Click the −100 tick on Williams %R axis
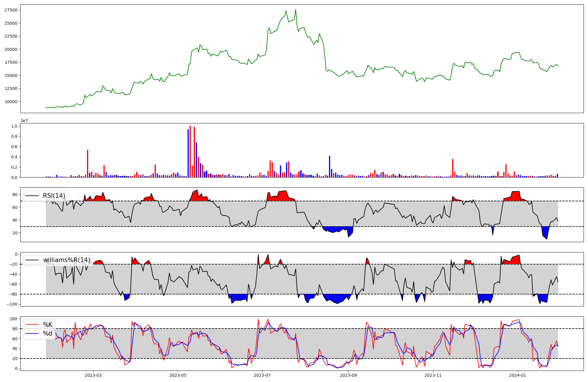 (11, 304)
